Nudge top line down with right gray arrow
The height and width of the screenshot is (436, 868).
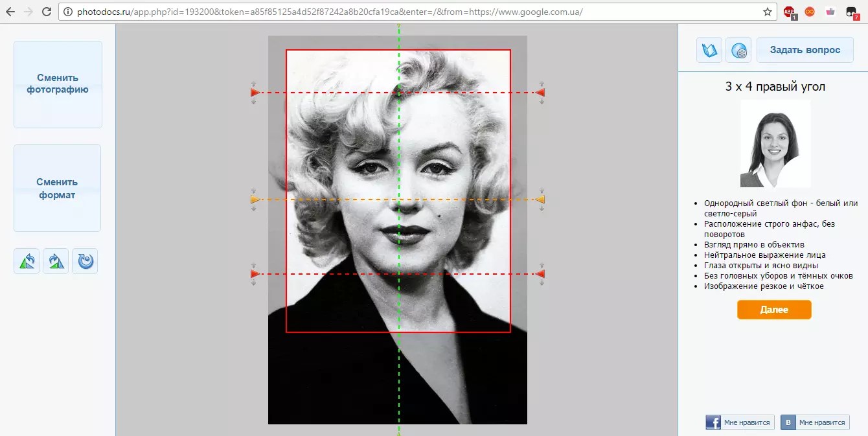point(542,102)
